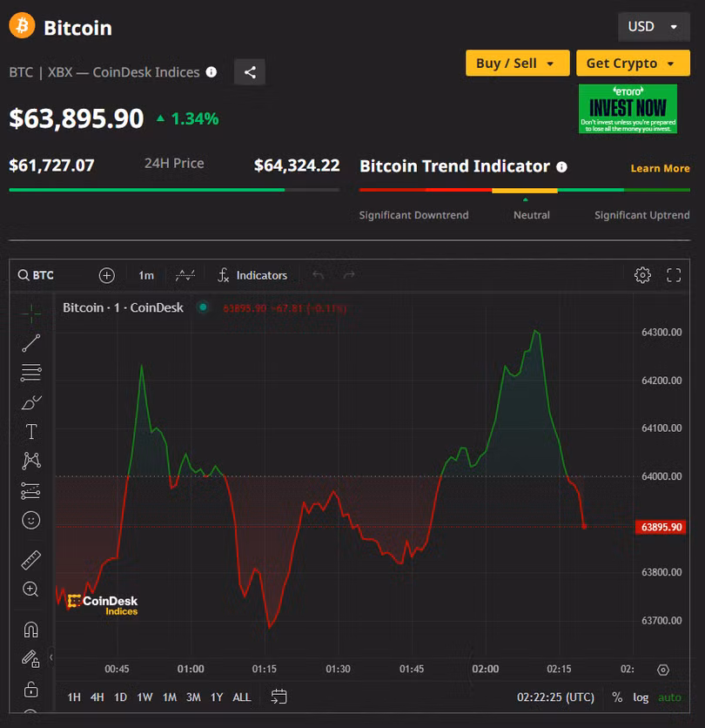Click the 64000.00 price axis label
Screen dimensions: 705x728
pyautogui.click(x=661, y=475)
